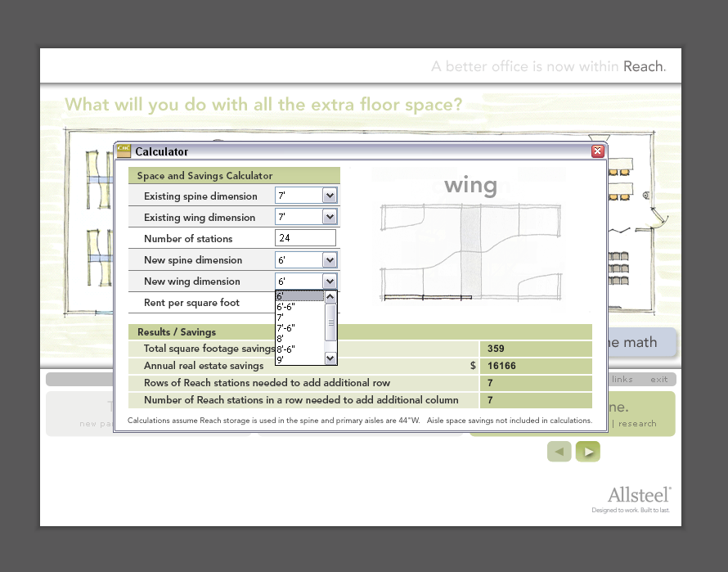Select 6' in the dropdown list
Screen dimensions: 728x572
pyautogui.click(x=300, y=296)
